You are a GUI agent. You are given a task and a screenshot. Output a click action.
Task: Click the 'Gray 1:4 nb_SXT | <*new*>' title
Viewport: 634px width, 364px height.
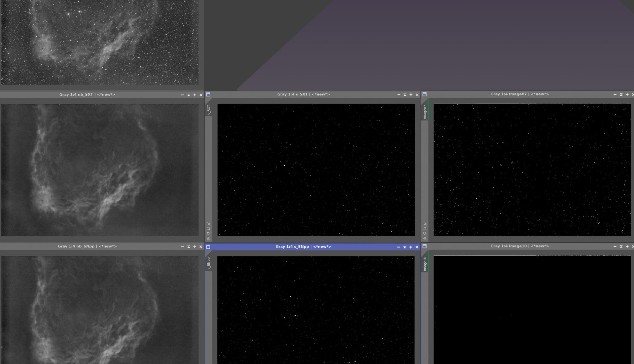tap(87, 94)
